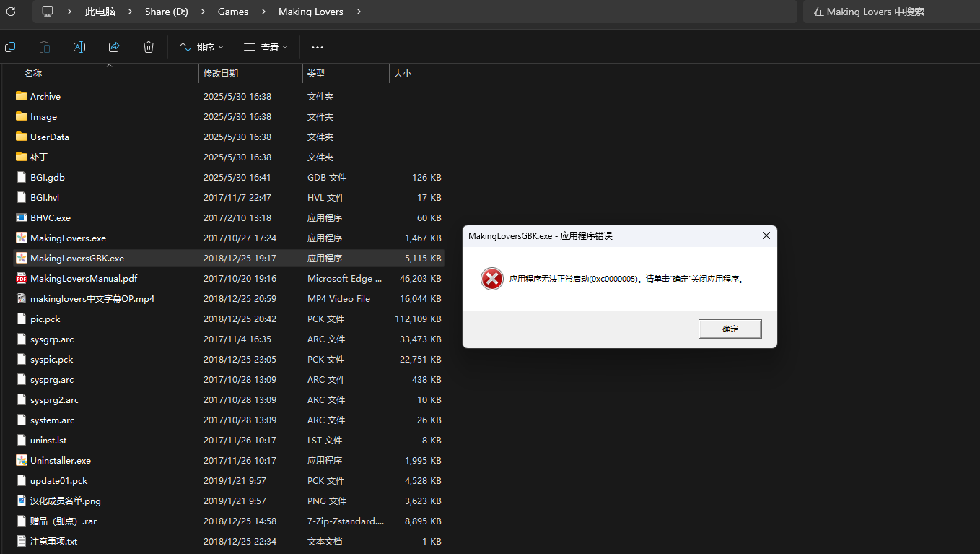Select the Archive folder icon
Screen dimensions: 980x554
[22, 96]
